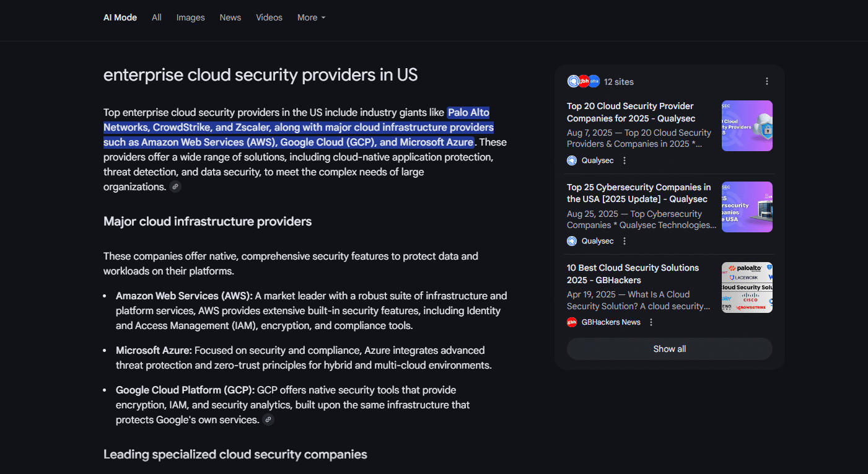Click the source link icon after GCP description
The image size is (868, 474).
click(268, 420)
